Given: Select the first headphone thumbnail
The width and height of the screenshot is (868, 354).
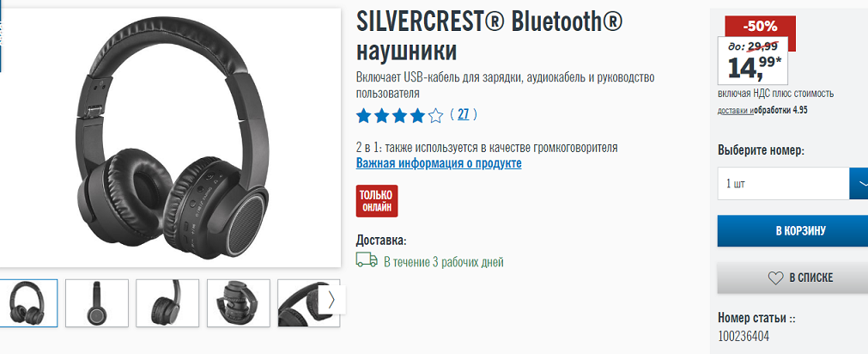Looking at the screenshot, I should (x=27, y=303).
